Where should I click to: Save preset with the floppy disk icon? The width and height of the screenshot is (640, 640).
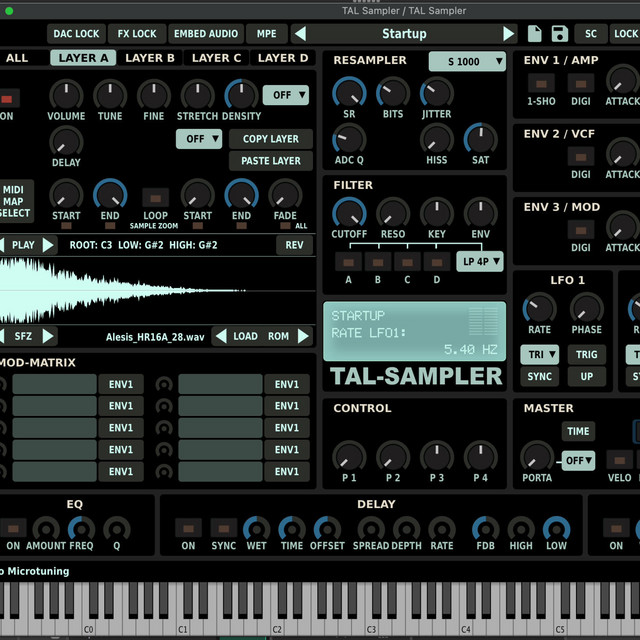pos(560,33)
